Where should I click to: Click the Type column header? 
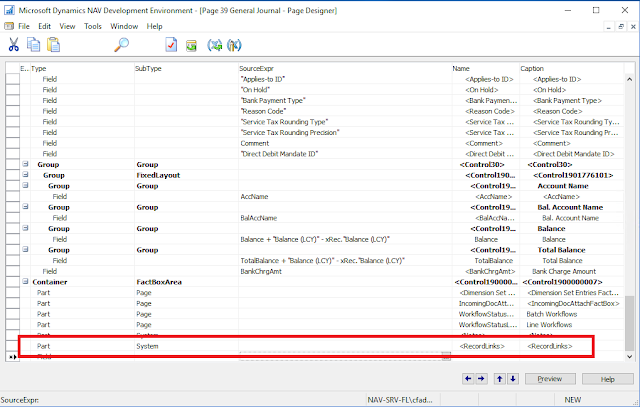click(x=82, y=69)
